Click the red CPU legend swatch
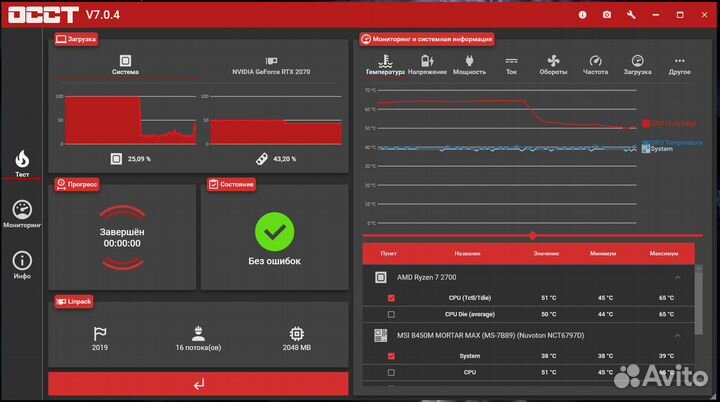Image resolution: width=720 pixels, height=402 pixels. click(646, 124)
